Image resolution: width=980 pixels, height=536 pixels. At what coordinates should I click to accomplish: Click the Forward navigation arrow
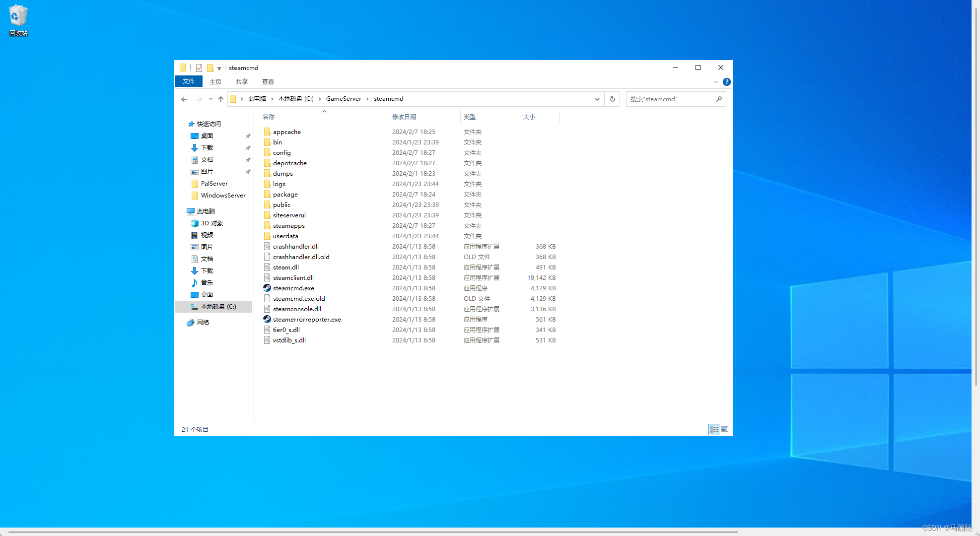click(x=199, y=99)
